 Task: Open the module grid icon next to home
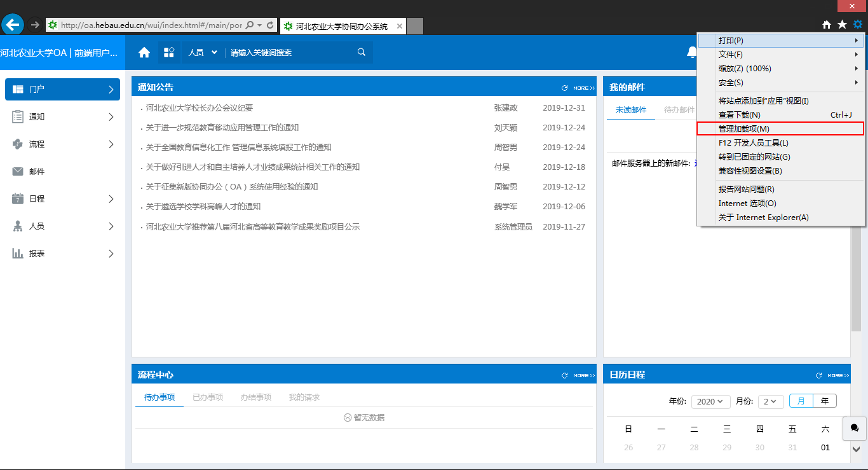pos(169,52)
